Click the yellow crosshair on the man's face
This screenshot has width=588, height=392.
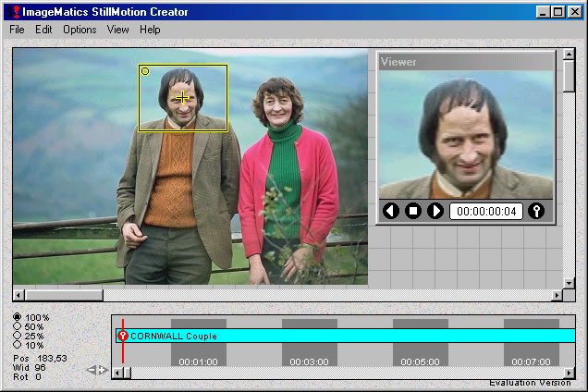pos(182,97)
